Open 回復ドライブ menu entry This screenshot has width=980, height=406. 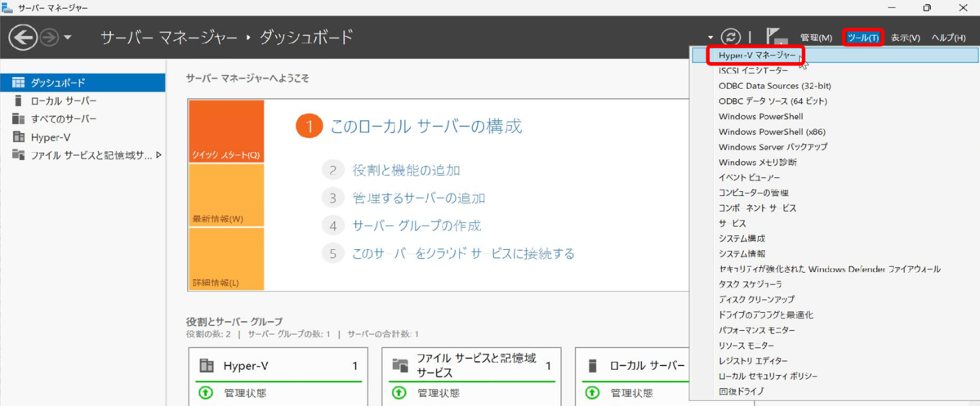(x=835, y=391)
